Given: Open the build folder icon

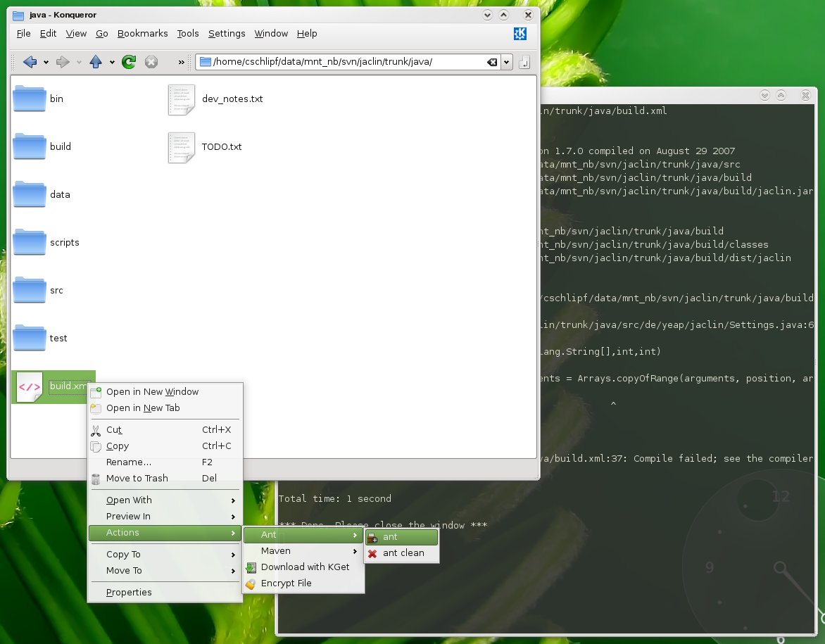Looking at the screenshot, I should (x=30, y=146).
